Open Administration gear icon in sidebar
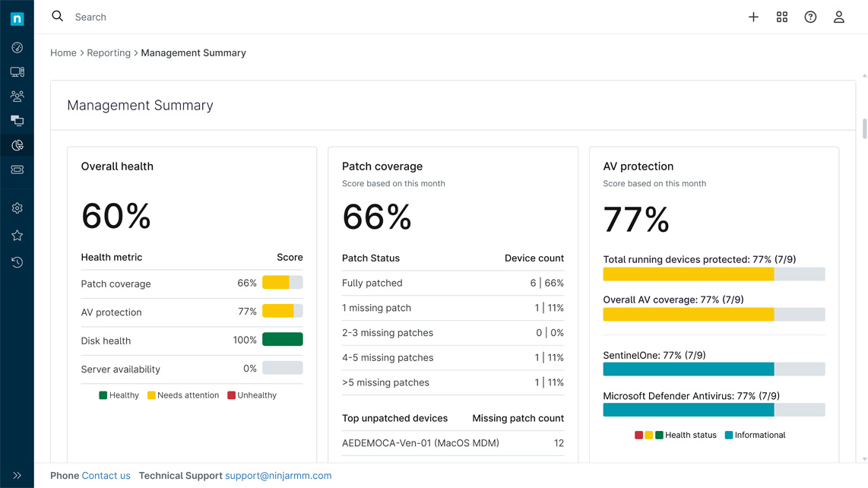 point(17,208)
